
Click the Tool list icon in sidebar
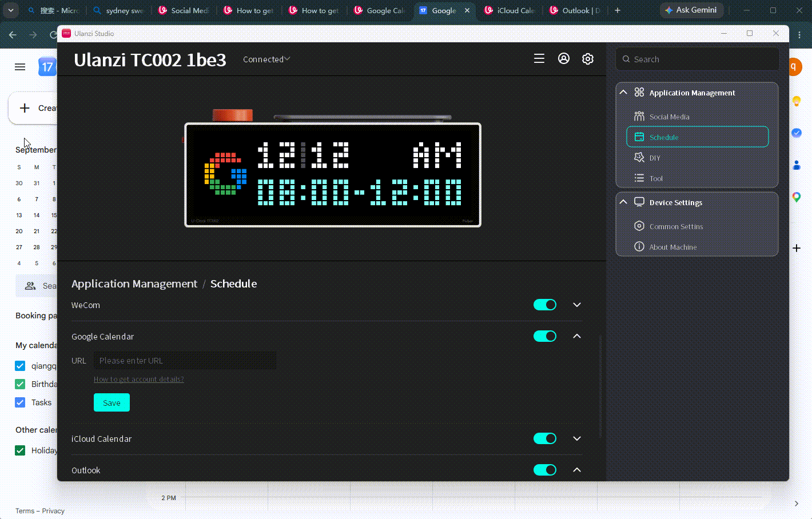pyautogui.click(x=639, y=178)
